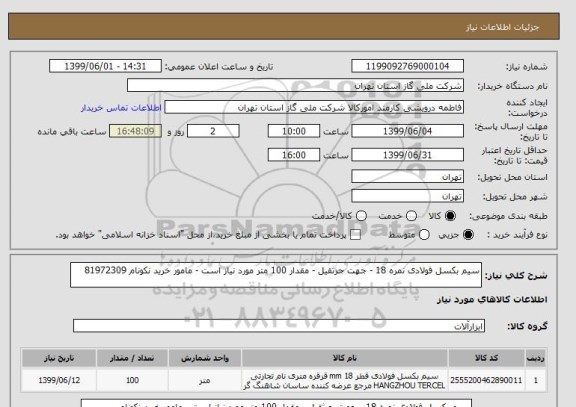This screenshot has height=407, width=576.
Task: Select the خدمت radio button
Action: pyautogui.click(x=411, y=216)
